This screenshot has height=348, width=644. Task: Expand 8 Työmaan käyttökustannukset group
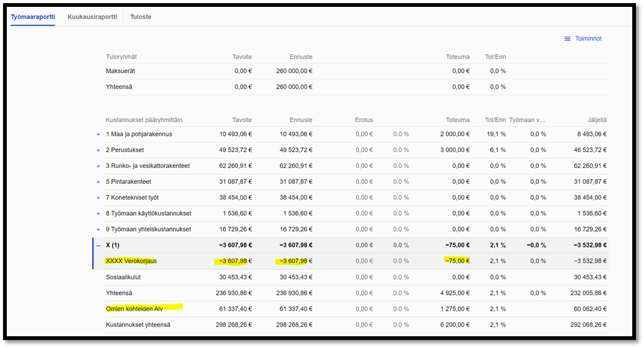98,213
